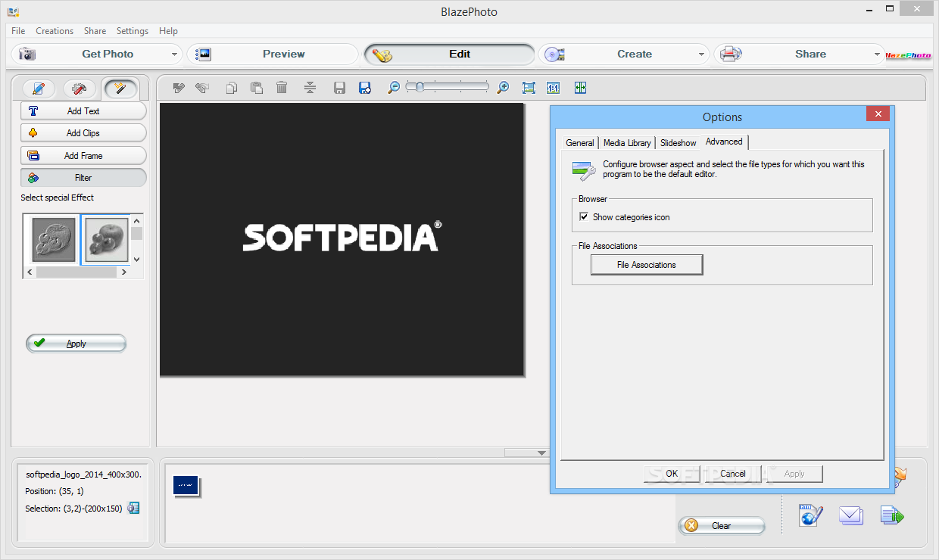Screen dimensions: 939x560
Task: Toggle the Show categories icon checkbox
Action: (584, 217)
